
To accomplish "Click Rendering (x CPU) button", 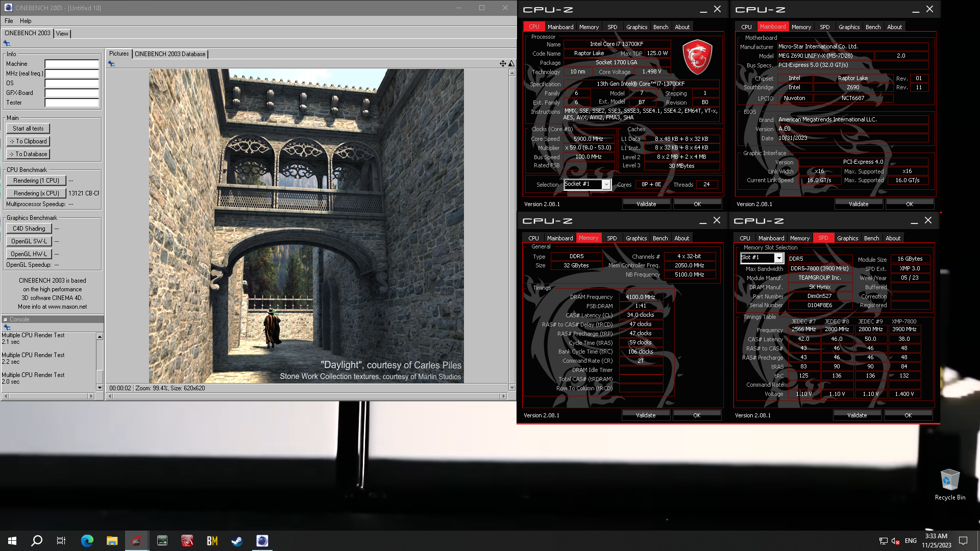I will (36, 193).
